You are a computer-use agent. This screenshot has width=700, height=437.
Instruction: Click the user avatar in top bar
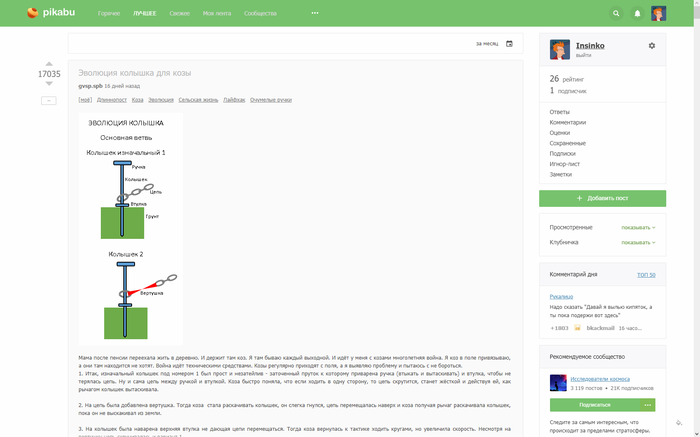tap(659, 14)
